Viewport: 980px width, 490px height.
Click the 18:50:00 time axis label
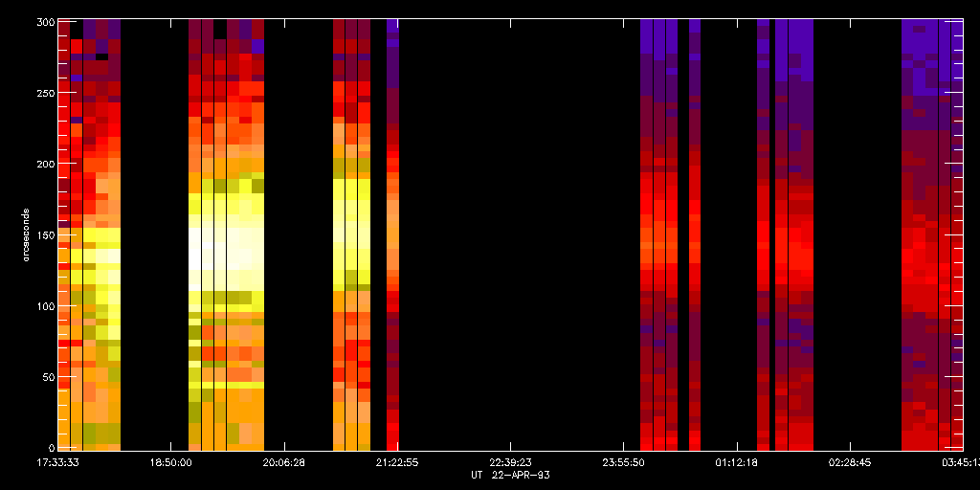point(170,463)
